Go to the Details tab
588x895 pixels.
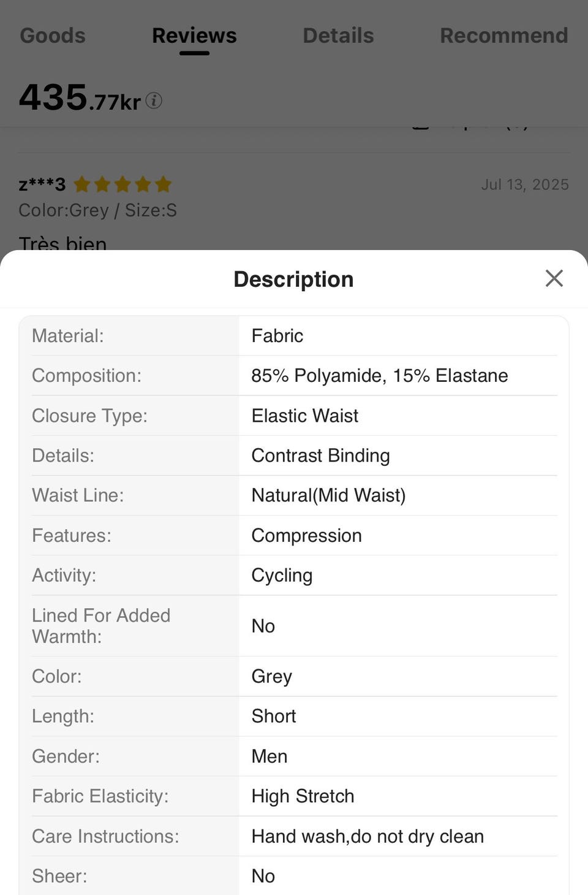click(x=338, y=36)
